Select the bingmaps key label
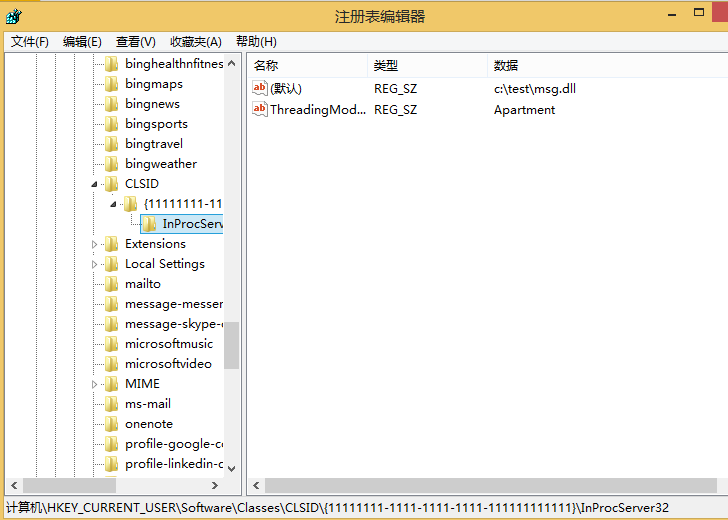 pyautogui.click(x=154, y=84)
